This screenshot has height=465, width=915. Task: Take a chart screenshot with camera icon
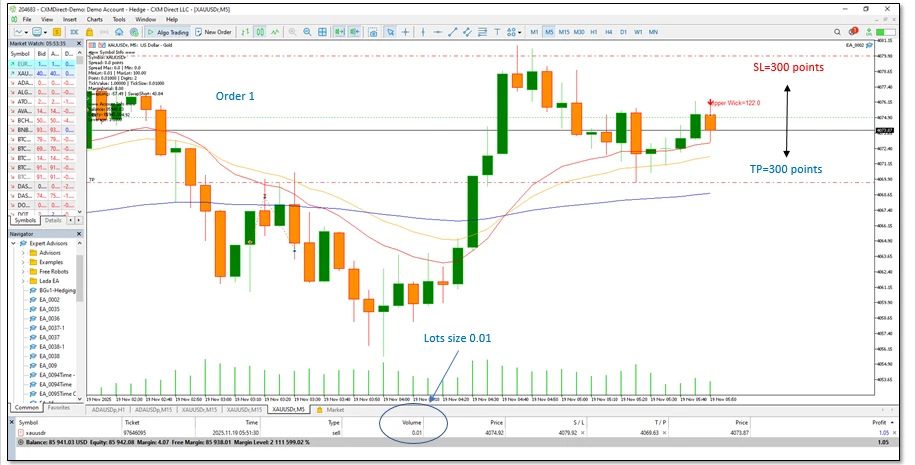[x=373, y=32]
